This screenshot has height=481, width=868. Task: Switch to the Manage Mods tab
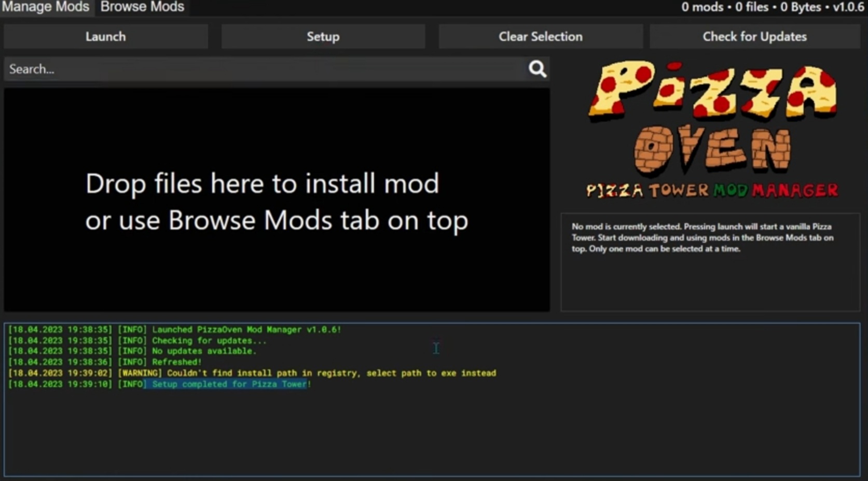[46, 7]
